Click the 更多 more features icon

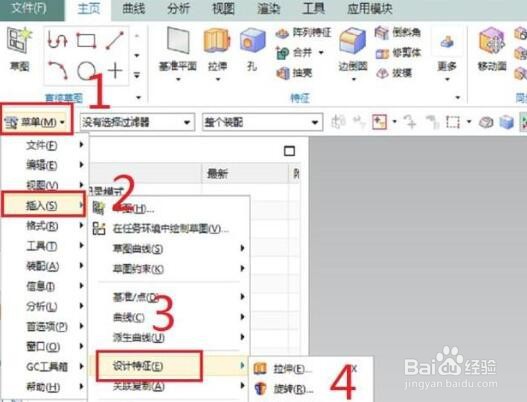[x=447, y=43]
